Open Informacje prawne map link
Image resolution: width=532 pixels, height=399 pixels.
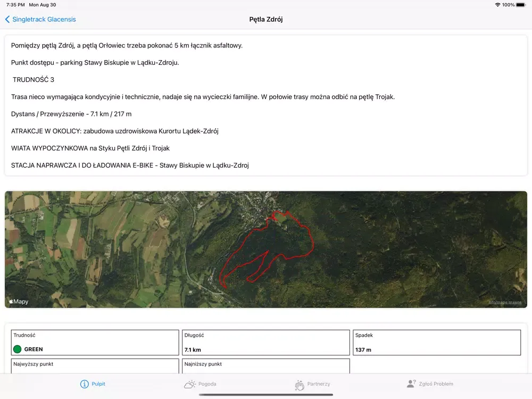[x=505, y=302]
